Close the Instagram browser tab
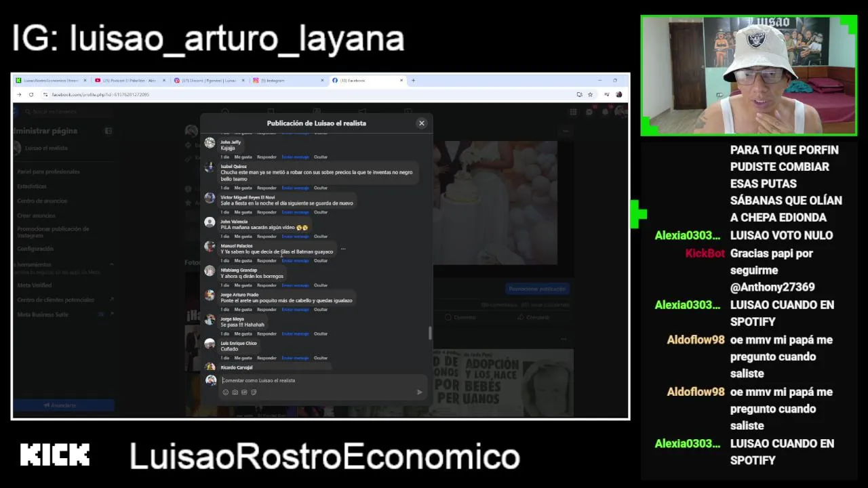This screenshot has height=488, width=868. tap(322, 81)
